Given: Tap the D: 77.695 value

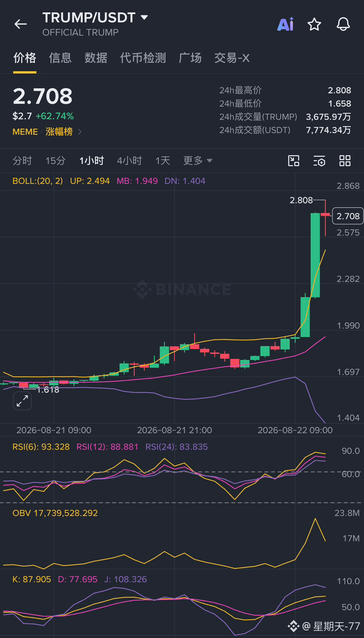Looking at the screenshot, I should click(x=78, y=579).
